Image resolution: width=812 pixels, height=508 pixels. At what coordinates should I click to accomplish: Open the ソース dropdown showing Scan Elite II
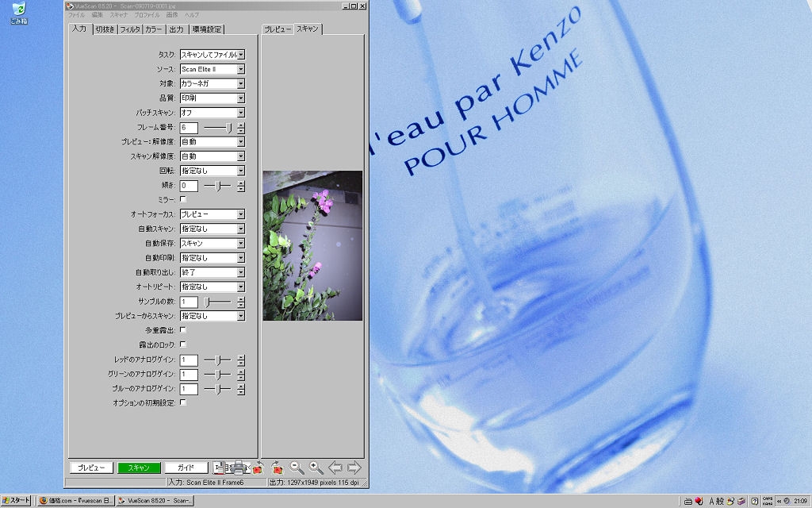point(213,69)
